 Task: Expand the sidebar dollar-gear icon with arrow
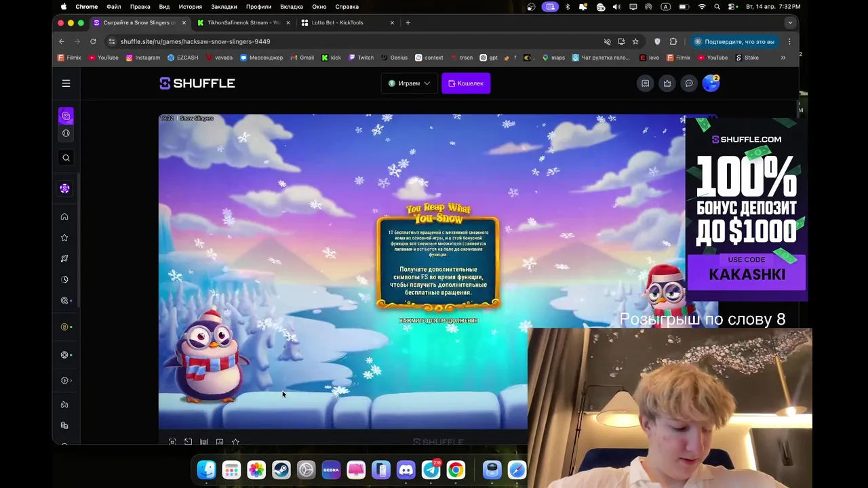click(x=66, y=380)
